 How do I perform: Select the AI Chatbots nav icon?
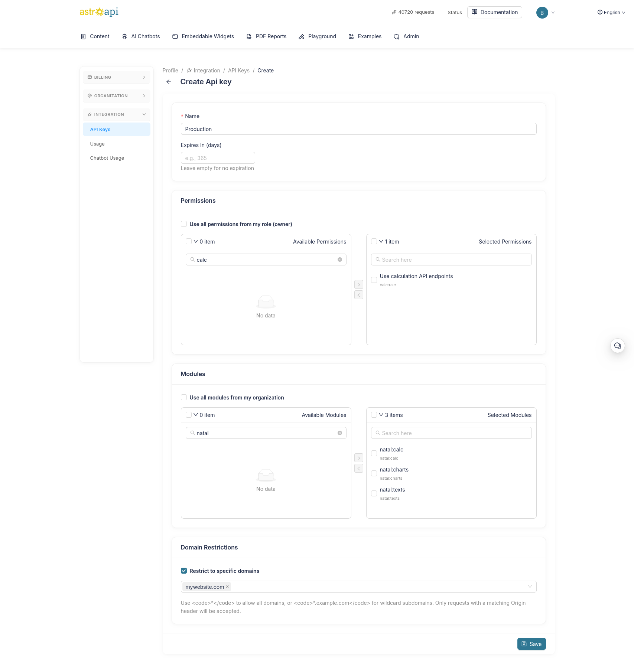pyautogui.click(x=124, y=36)
